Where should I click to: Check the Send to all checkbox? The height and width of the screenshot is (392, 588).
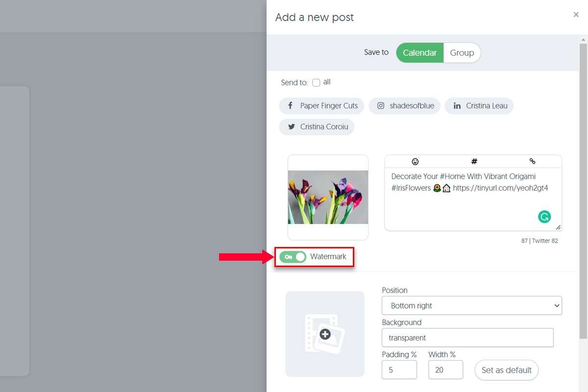pos(316,83)
